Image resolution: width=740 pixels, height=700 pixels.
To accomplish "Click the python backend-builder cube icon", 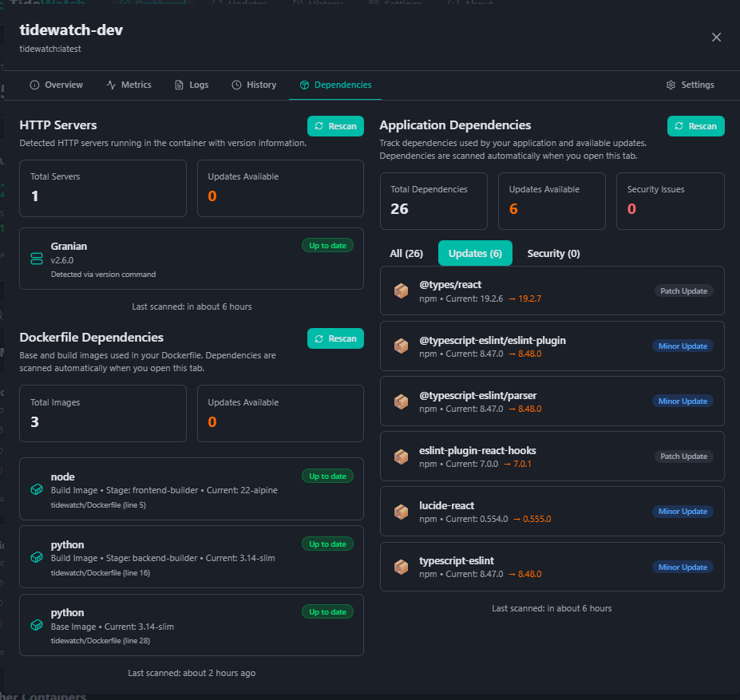I will coord(37,557).
